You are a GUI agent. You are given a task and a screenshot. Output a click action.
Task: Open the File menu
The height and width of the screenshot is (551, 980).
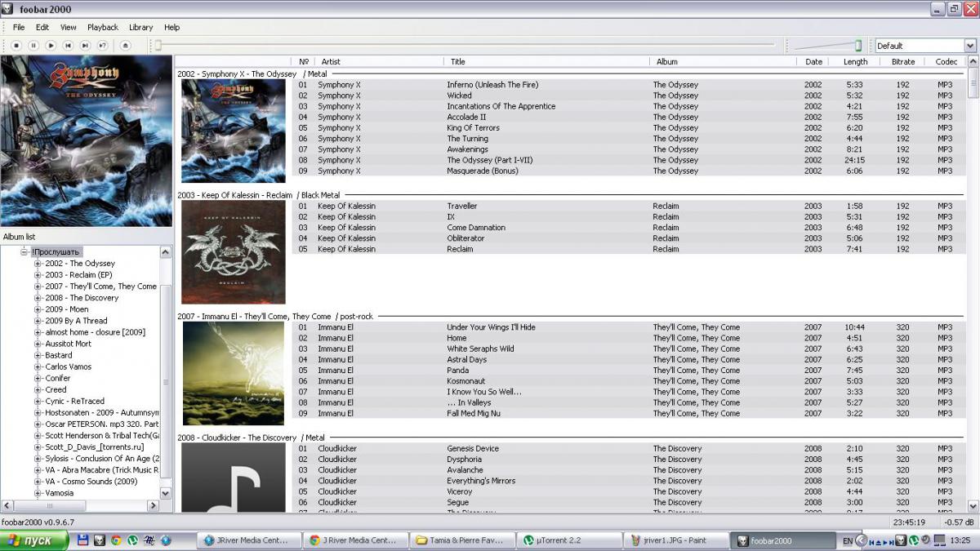pyautogui.click(x=19, y=27)
